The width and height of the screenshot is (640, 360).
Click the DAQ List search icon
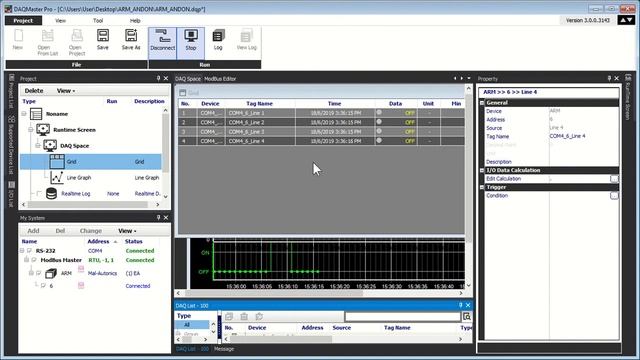(x=467, y=316)
